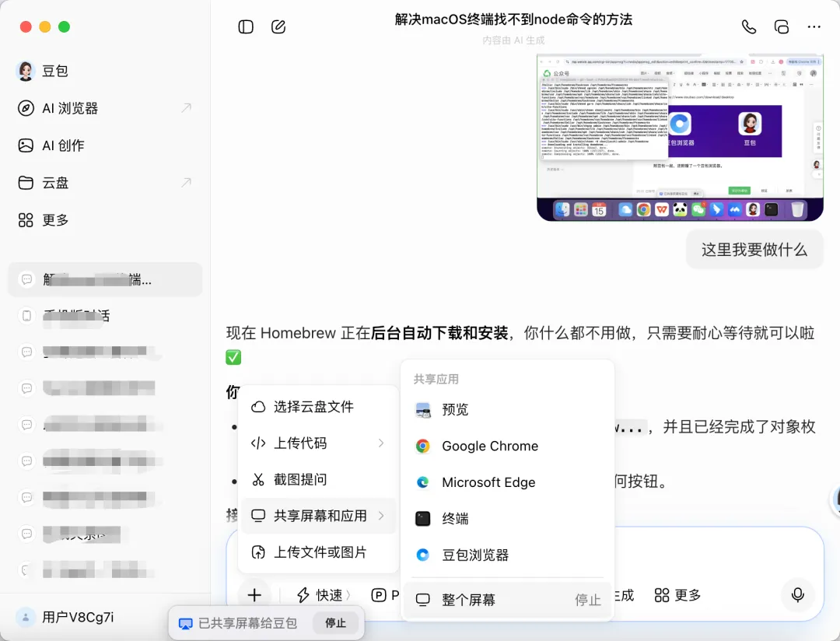Choose 上传文件或图片 upload option
This screenshot has height=641, width=840.
click(319, 552)
